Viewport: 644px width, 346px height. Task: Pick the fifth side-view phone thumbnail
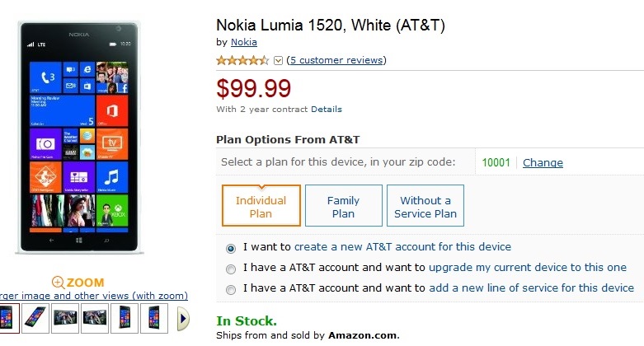tap(125, 318)
